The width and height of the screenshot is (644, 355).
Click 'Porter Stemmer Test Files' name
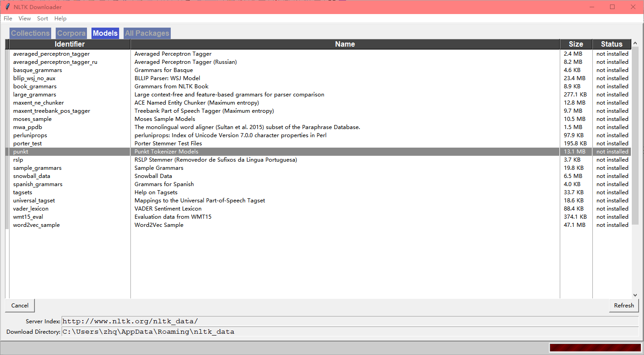point(168,144)
